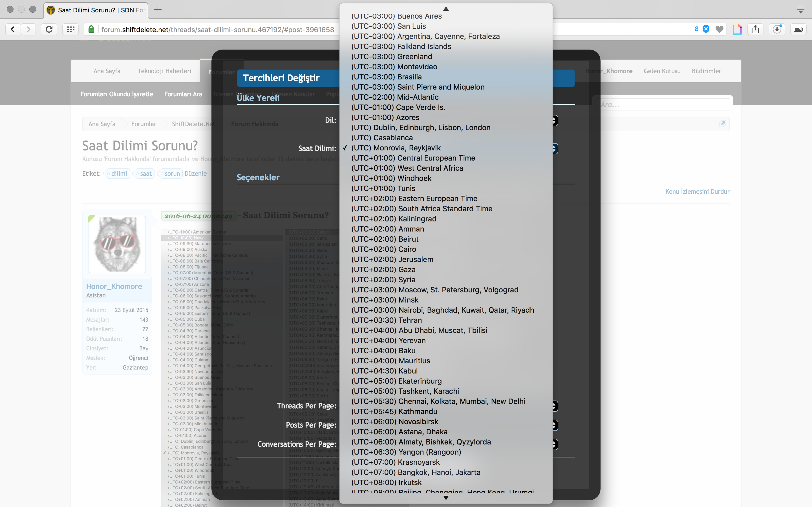Click Konu İzlemesini Durdur link
The image size is (812, 507).
click(697, 192)
